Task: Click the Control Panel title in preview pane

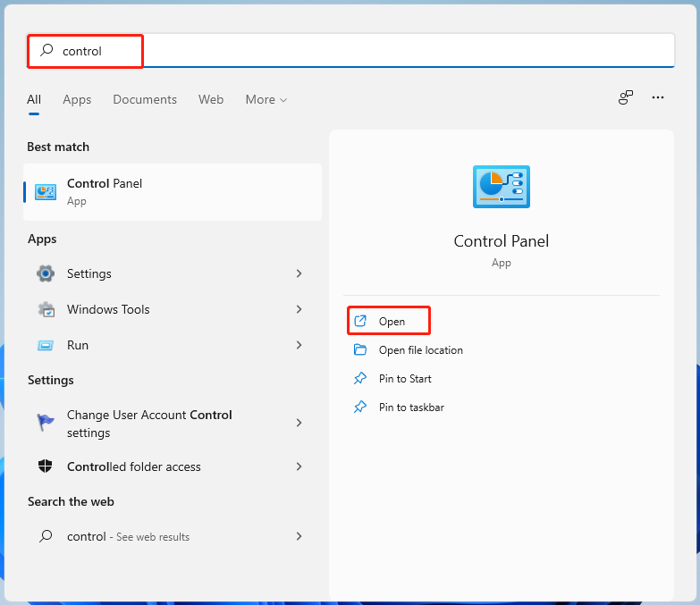Action: [502, 241]
